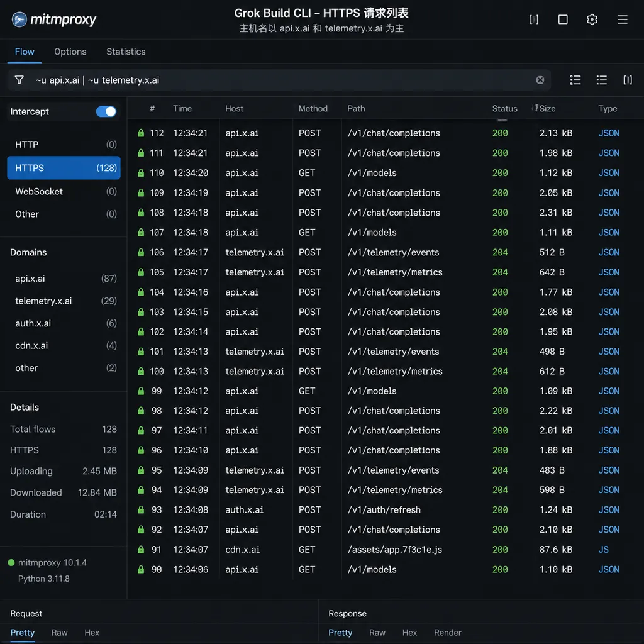This screenshot has width=644, height=644.
Task: Sort flows by Status column header
Action: point(505,108)
